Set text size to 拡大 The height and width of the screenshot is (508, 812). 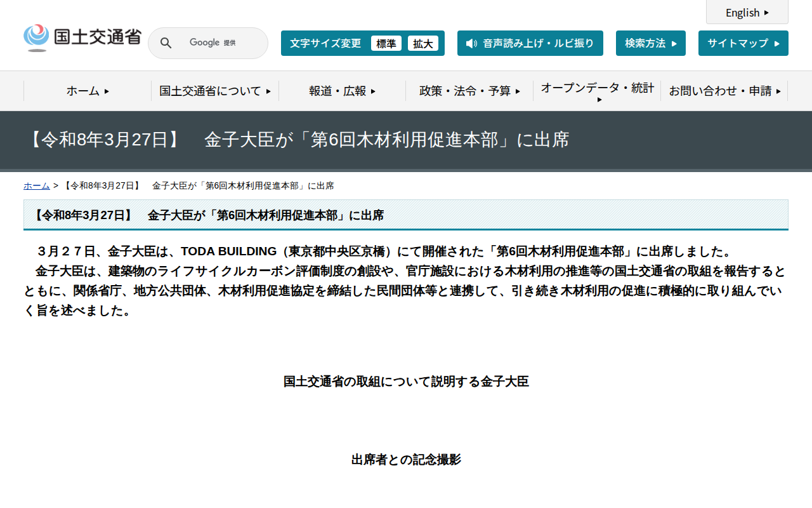click(423, 43)
